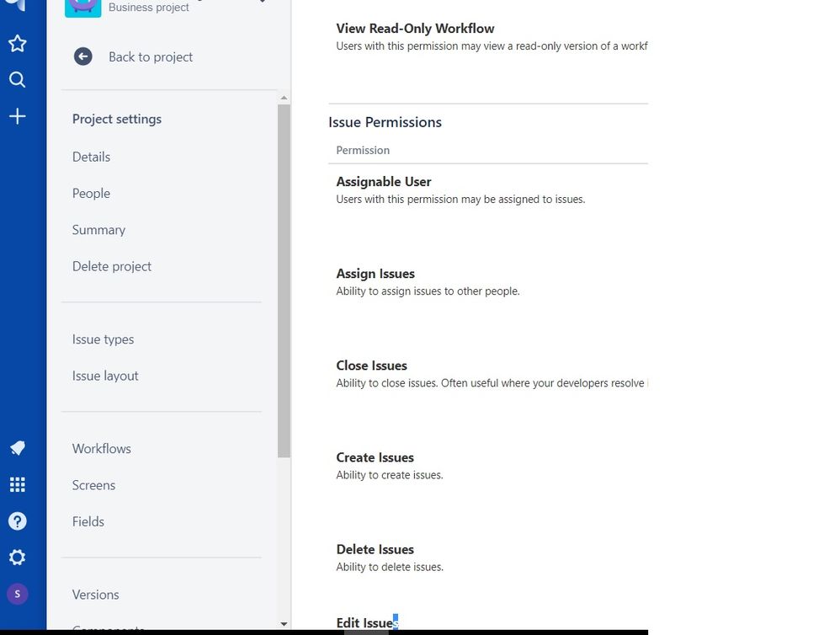
Task: Click 'Ability to delete issues.' description
Action: [390, 567]
